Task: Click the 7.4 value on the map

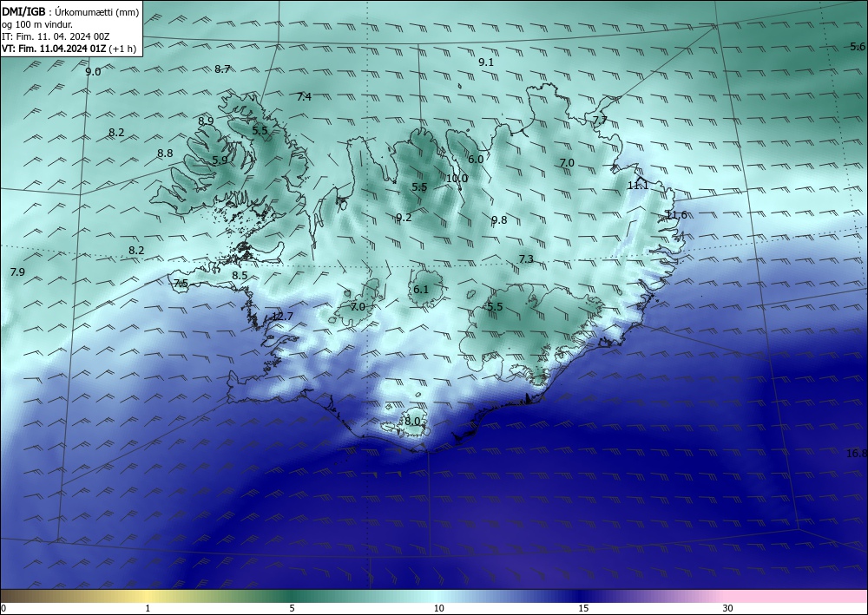Action: pyautogui.click(x=304, y=97)
